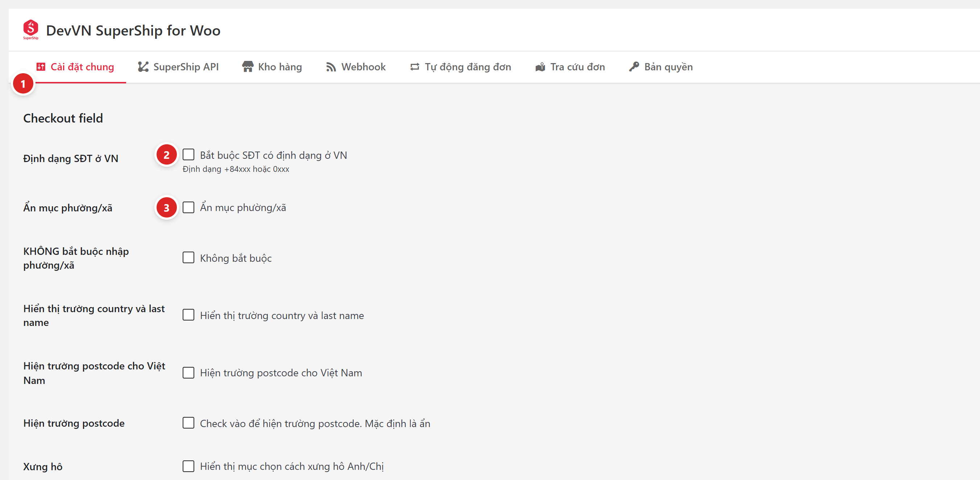Enable Hiển thị trường country và last name
Viewport: 980px width, 480px height.
point(188,315)
